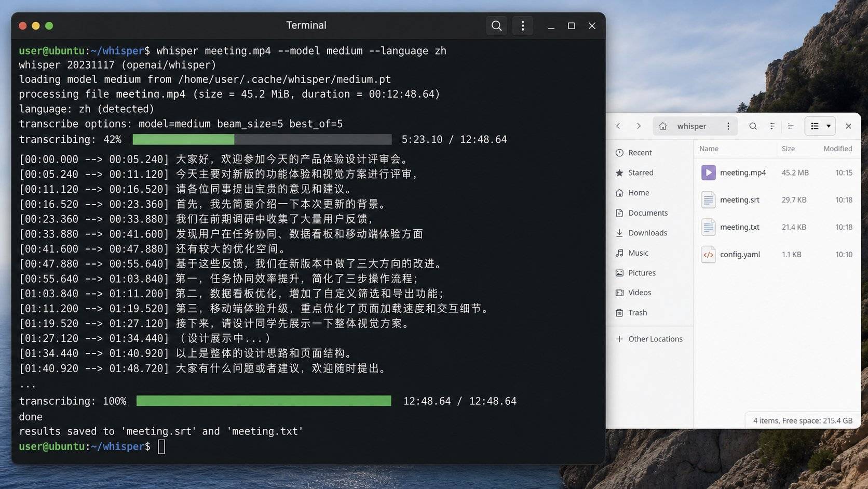Click the yellow dot in Terminal titlebar

36,25
